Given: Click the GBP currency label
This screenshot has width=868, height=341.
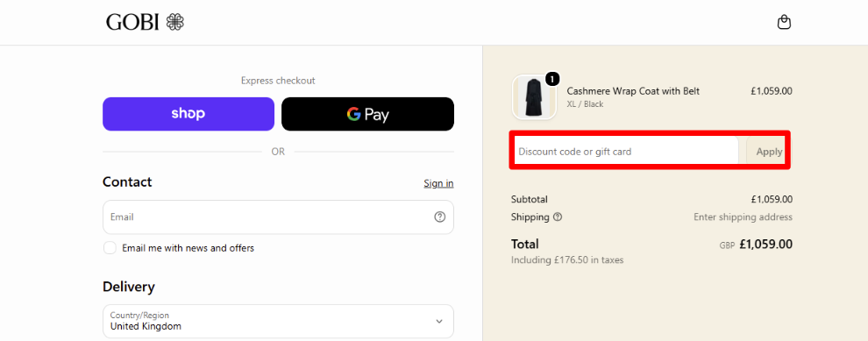Looking at the screenshot, I should [727, 245].
